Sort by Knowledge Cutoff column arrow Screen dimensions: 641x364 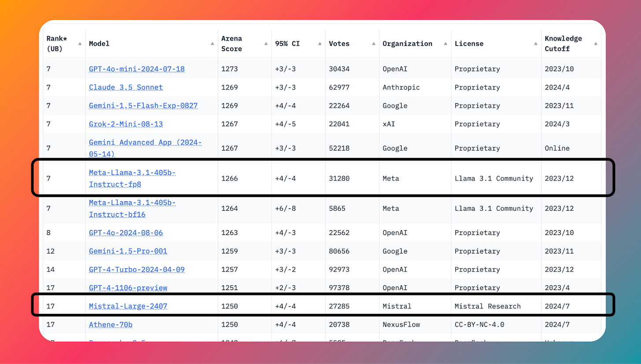point(596,44)
